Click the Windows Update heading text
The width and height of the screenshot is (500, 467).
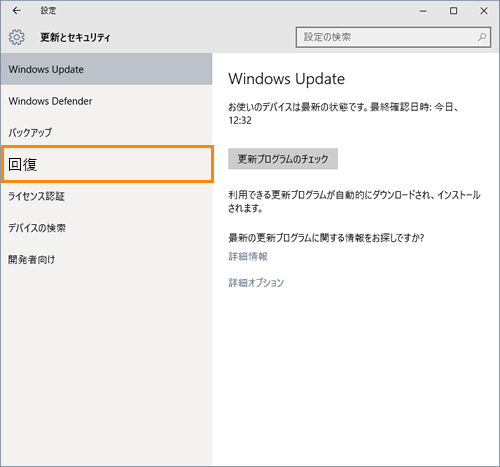coord(287,79)
